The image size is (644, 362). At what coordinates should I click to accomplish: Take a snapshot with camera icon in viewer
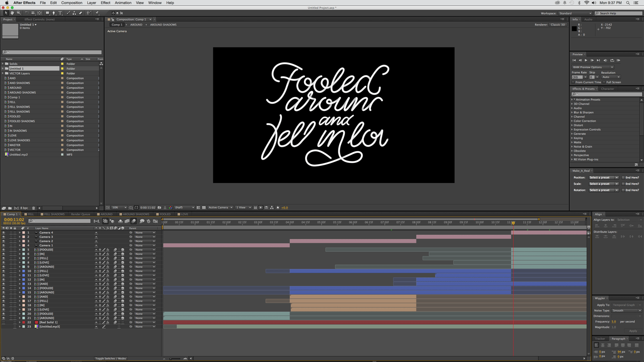tap(159, 207)
